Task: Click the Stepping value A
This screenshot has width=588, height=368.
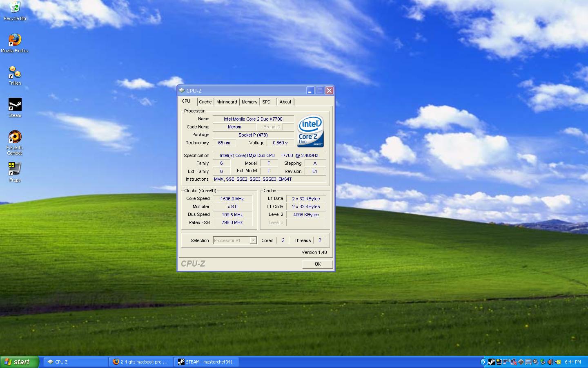Action: [x=315, y=163]
